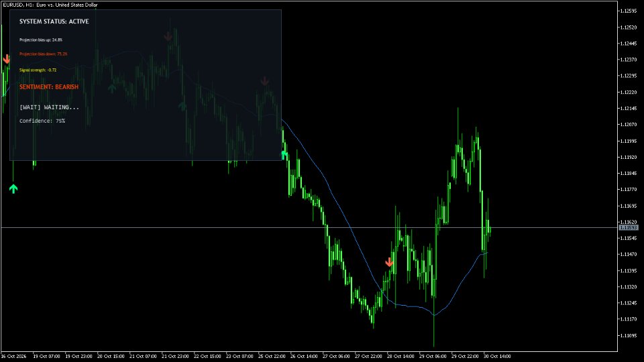Click the 29 Oct 06:00 time label

pos(433,356)
